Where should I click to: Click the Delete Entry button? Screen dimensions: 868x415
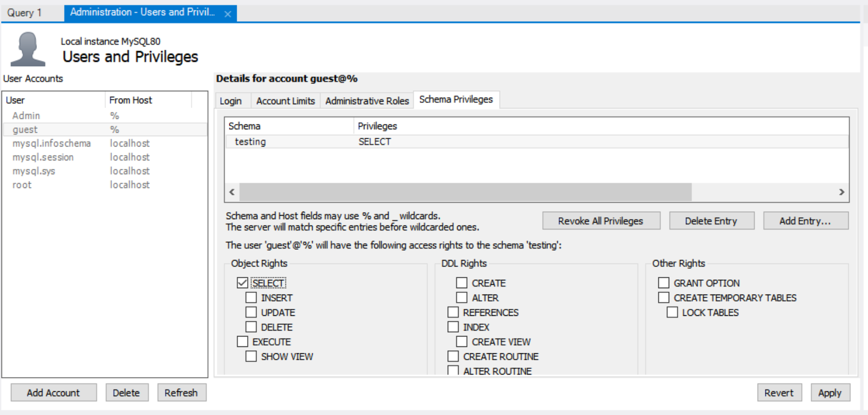click(711, 221)
